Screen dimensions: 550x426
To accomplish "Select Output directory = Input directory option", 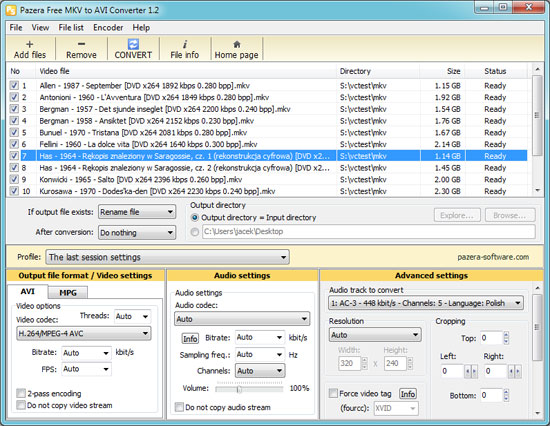I will 195,218.
